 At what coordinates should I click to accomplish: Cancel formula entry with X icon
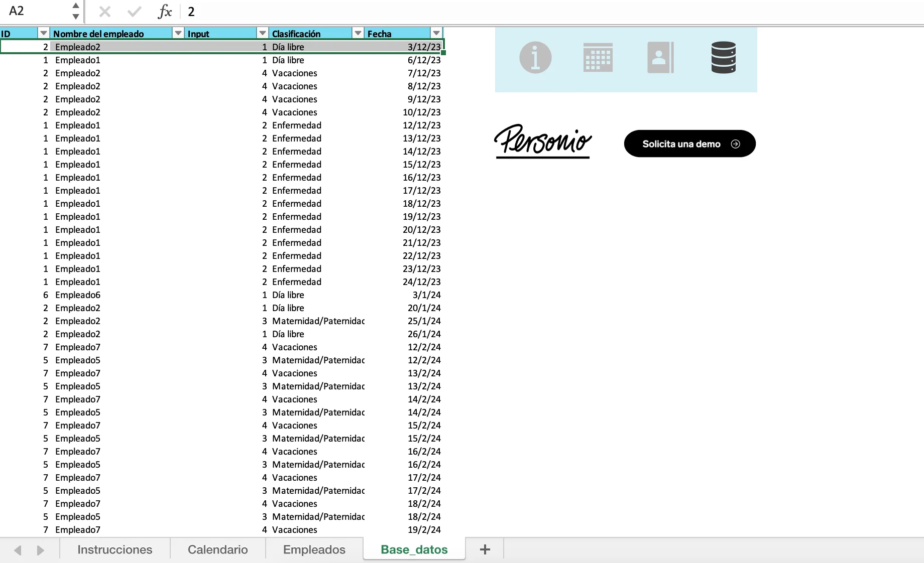coord(105,11)
